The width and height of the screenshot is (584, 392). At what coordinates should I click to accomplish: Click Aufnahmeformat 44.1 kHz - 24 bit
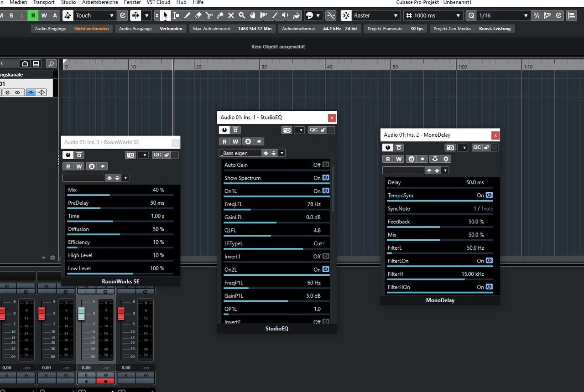[x=319, y=29]
